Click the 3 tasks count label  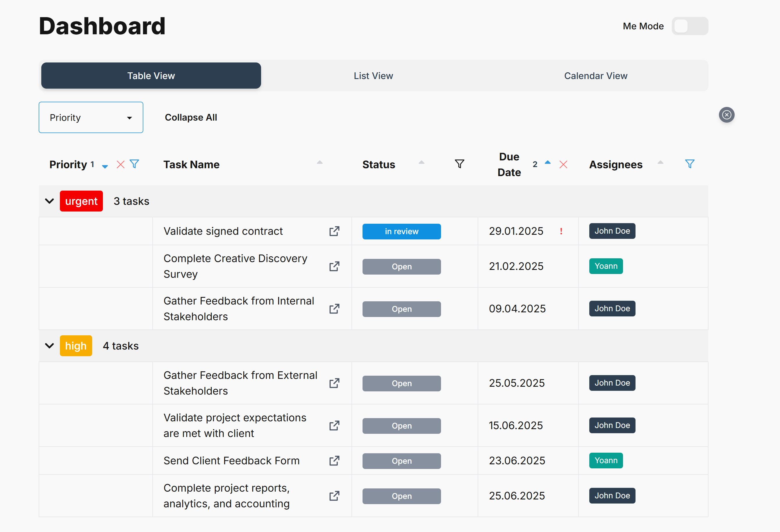(x=131, y=201)
